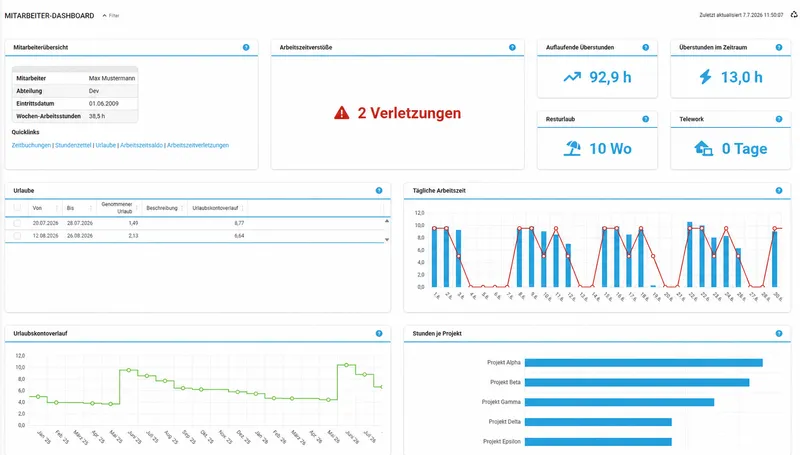Sort by the Bis column header
This screenshot has height=455, width=800.
pos(70,208)
